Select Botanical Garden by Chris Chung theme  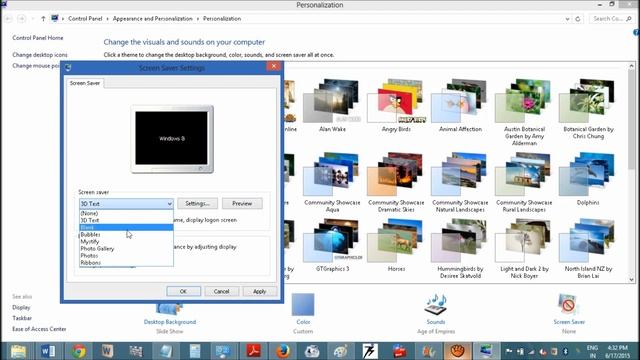pos(588,109)
